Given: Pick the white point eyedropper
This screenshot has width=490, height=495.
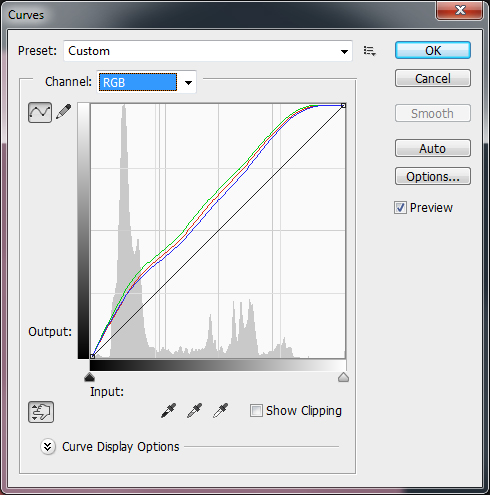Looking at the screenshot, I should [221, 411].
